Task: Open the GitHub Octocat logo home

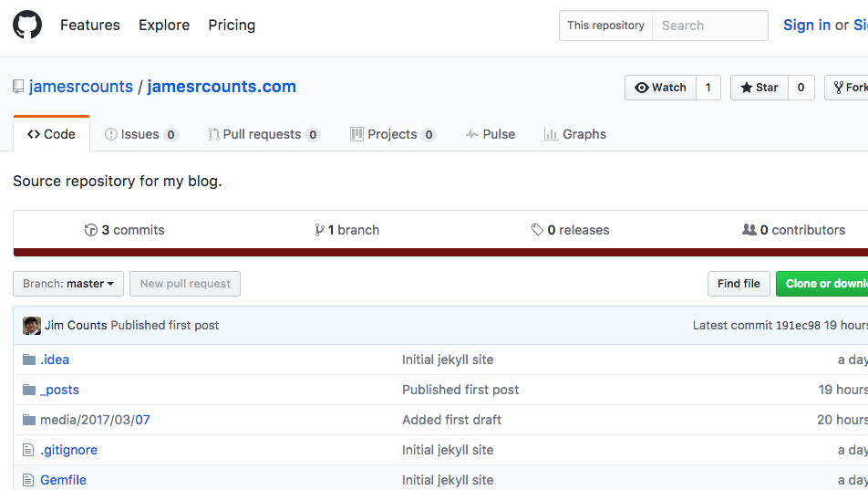Action: tap(27, 25)
